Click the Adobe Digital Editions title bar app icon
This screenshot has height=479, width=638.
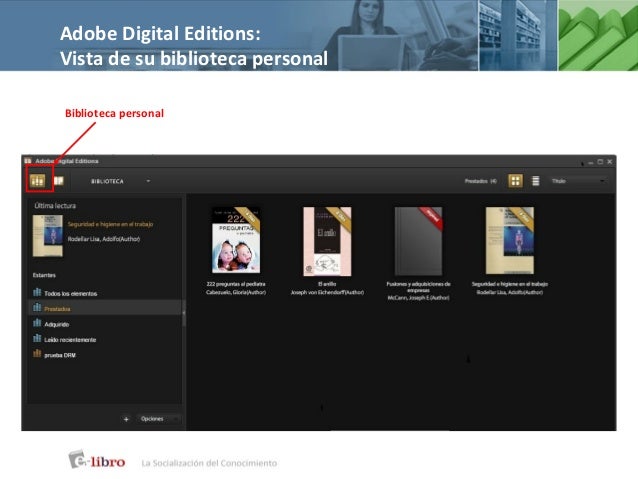(x=28, y=161)
